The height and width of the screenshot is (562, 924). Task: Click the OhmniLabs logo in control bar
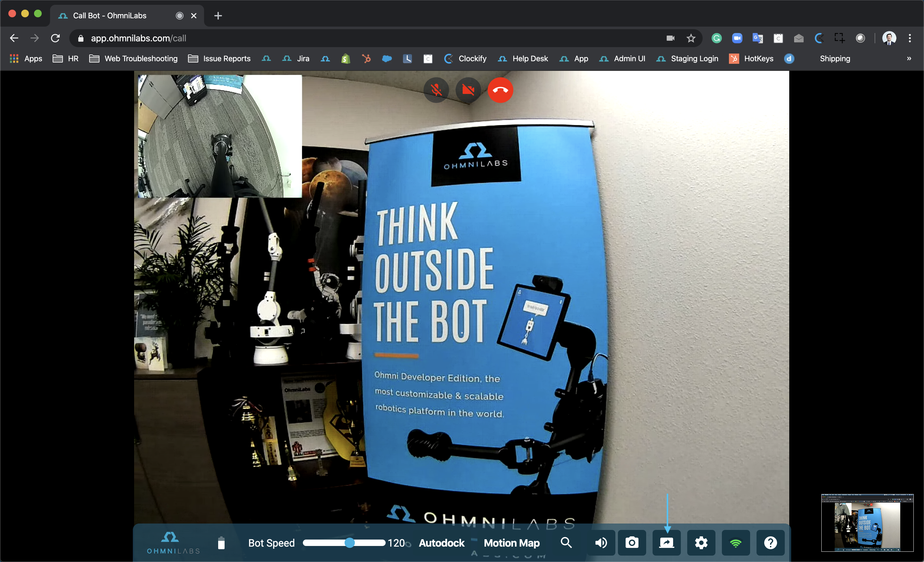click(173, 542)
